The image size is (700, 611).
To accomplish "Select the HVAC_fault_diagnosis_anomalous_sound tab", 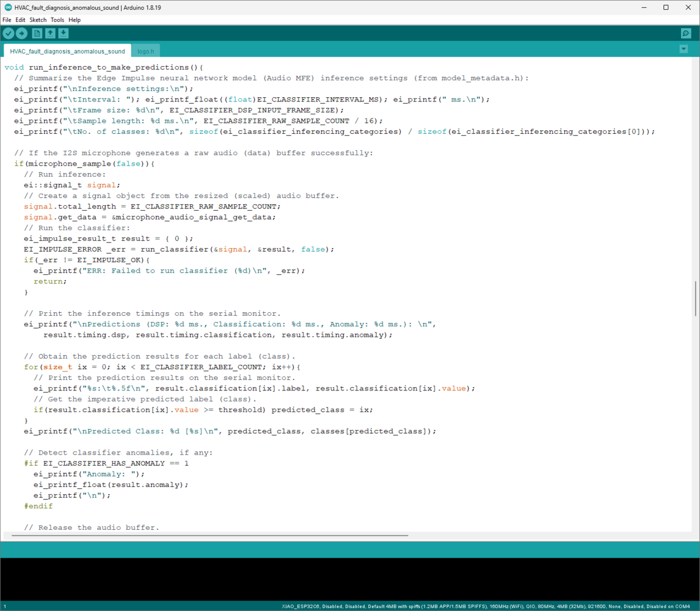I will (67, 51).
